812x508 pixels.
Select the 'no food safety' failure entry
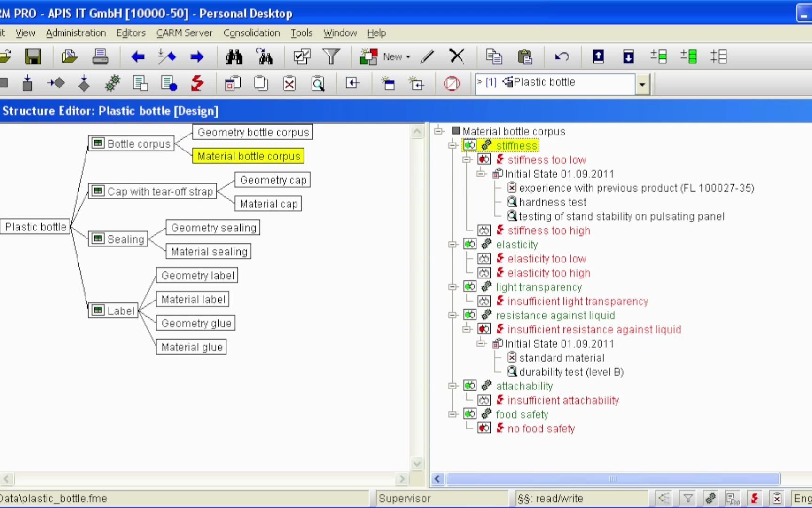pyautogui.click(x=541, y=429)
